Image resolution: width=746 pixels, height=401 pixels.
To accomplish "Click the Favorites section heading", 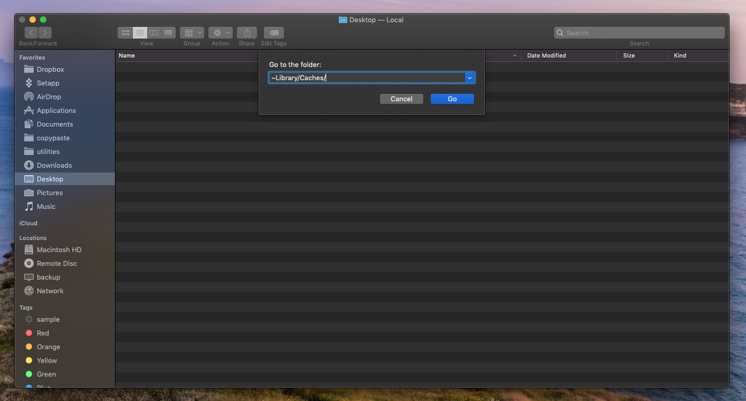I will tap(32, 58).
